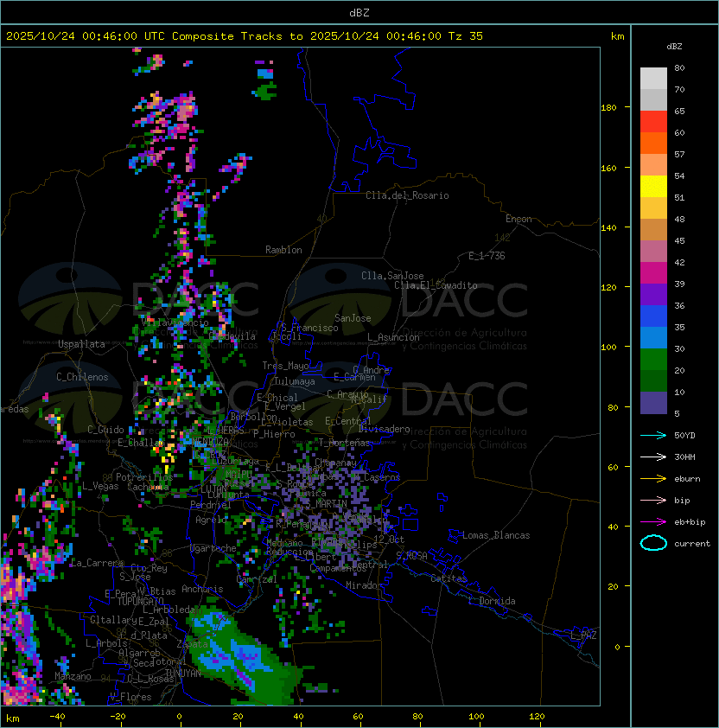The image size is (719, 728).
Task: Click the 'Clla.del_Rosario' place label
Action: coord(407,195)
